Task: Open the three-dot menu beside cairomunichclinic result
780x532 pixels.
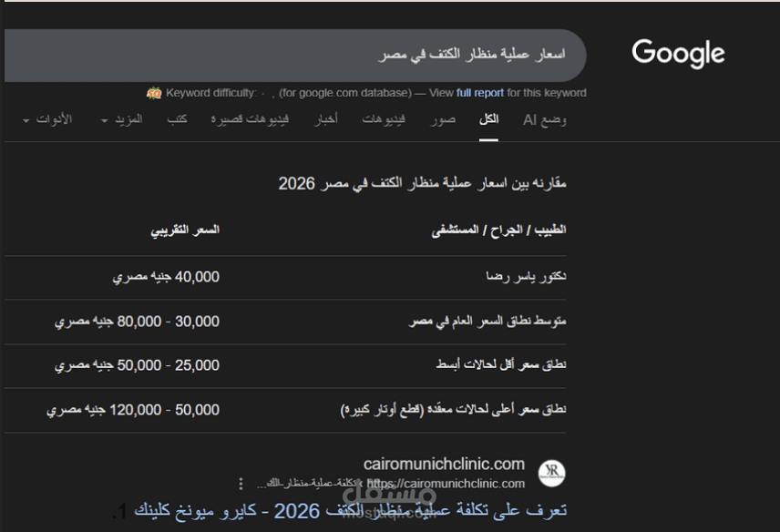Action: tap(241, 484)
